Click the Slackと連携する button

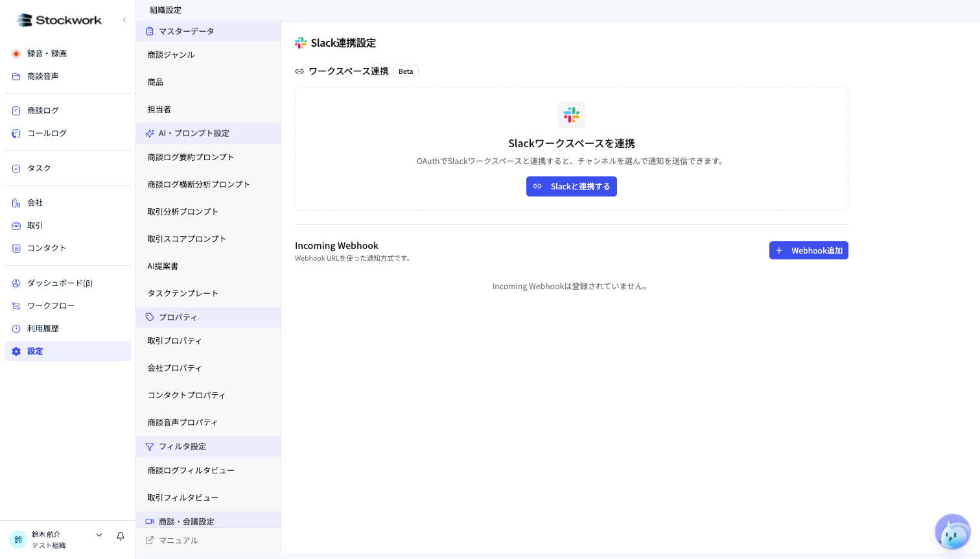pos(572,187)
